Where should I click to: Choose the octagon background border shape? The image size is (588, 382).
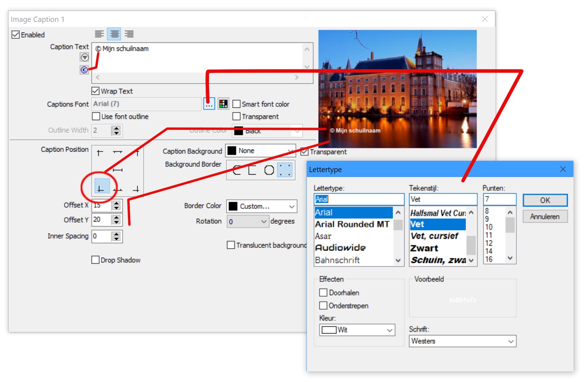point(269,170)
